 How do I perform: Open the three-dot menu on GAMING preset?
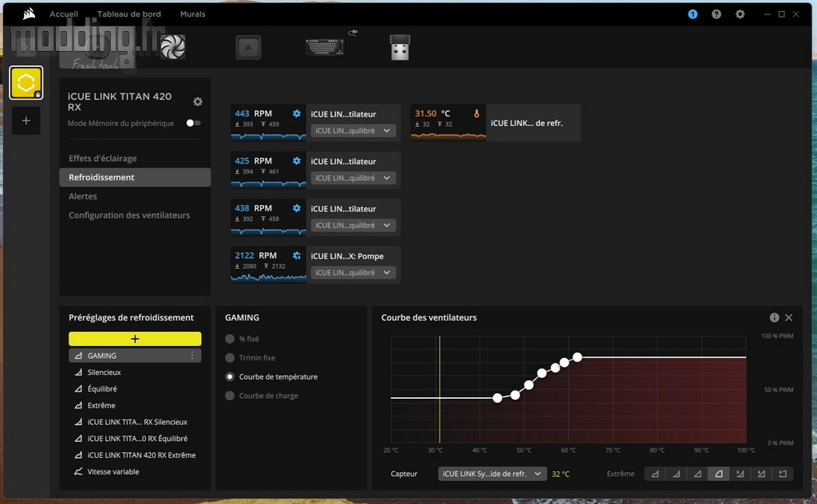(192, 355)
